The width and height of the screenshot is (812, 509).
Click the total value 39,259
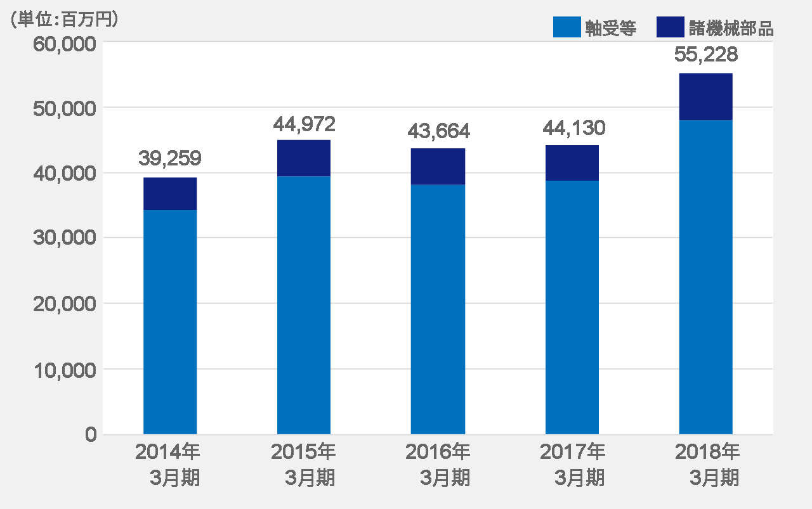169,159
